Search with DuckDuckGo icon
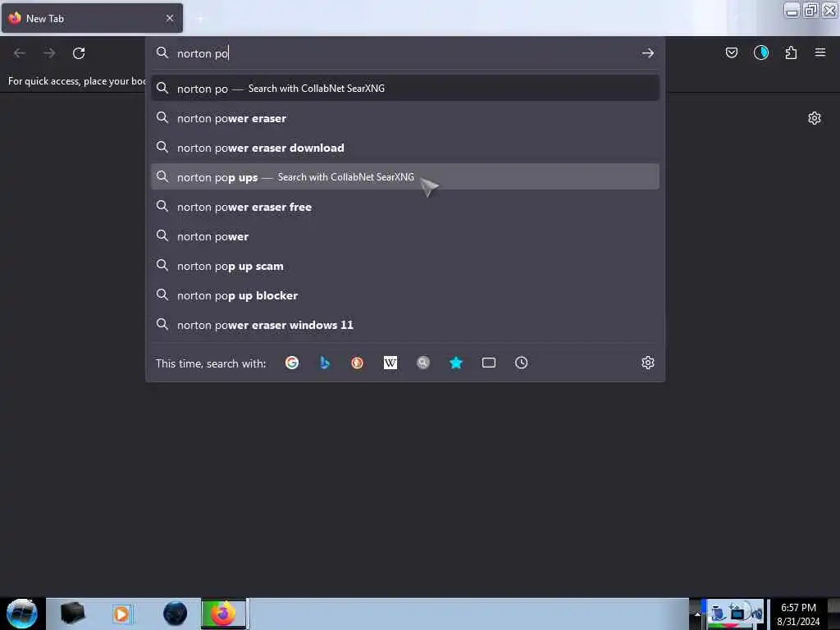840x630 pixels. click(358, 363)
